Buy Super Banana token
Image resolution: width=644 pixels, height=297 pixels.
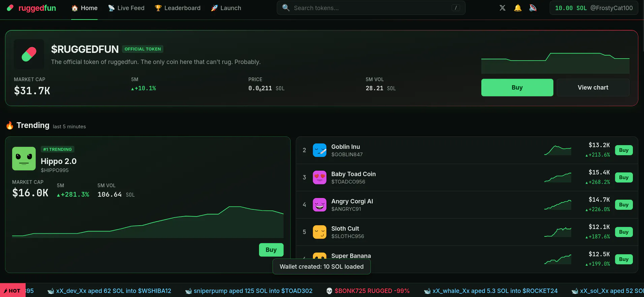click(624, 259)
